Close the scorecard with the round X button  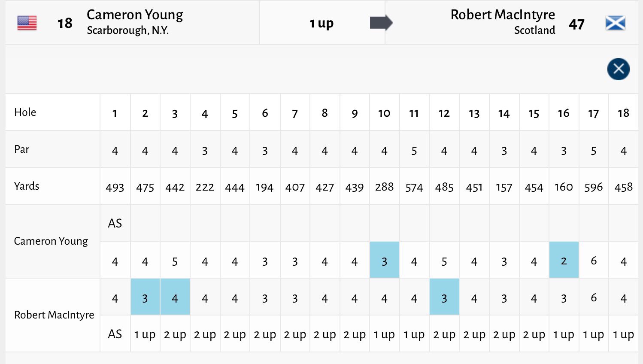[x=618, y=69]
